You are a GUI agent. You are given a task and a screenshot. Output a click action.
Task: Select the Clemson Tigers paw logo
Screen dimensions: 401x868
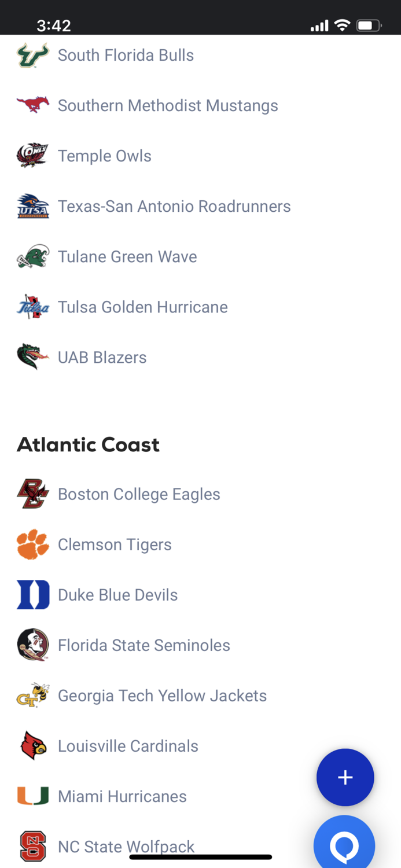click(32, 544)
